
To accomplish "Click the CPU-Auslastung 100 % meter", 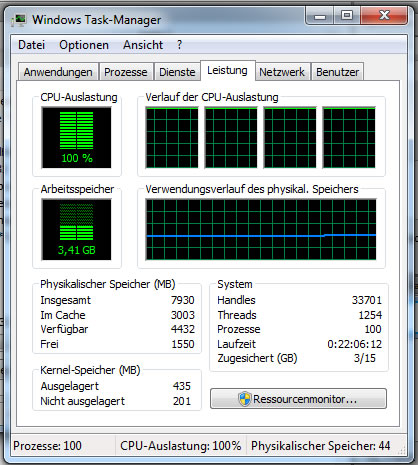I will [x=76, y=137].
